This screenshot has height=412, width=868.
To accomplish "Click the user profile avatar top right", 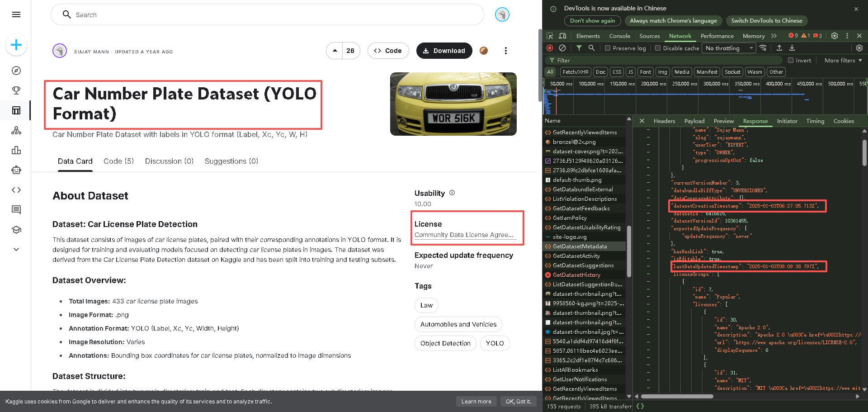I will [x=502, y=14].
